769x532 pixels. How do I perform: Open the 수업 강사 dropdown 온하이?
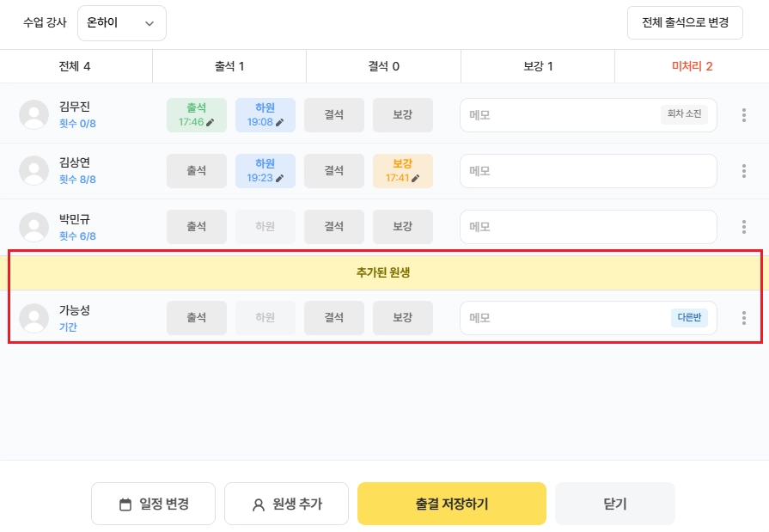[x=121, y=23]
